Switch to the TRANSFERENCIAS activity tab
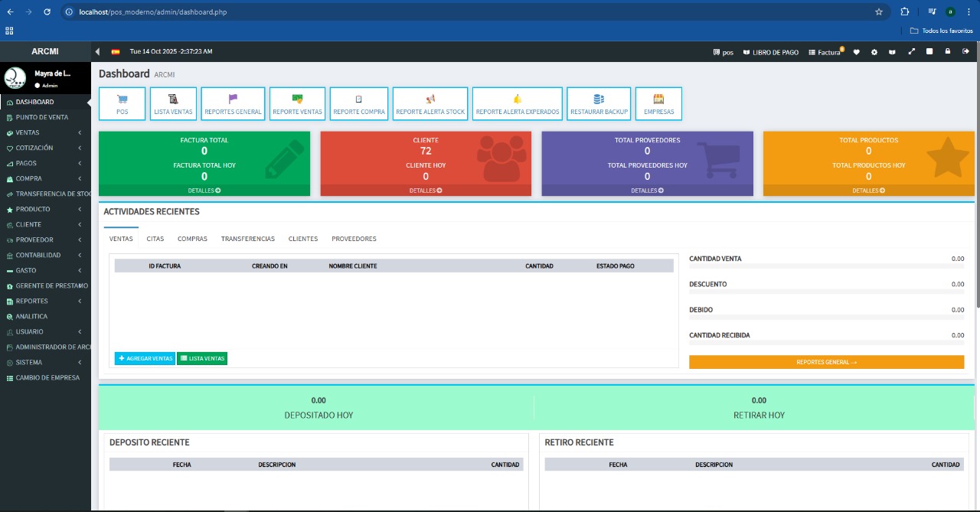Screen dimensions: 980x512 [x=247, y=239]
